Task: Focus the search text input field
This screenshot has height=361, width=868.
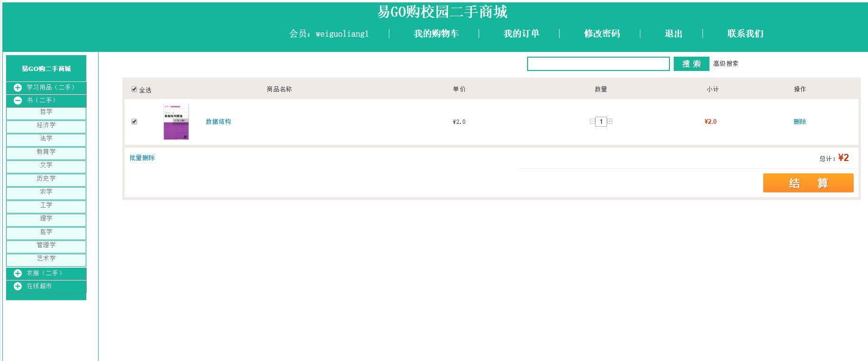Action: pos(598,64)
